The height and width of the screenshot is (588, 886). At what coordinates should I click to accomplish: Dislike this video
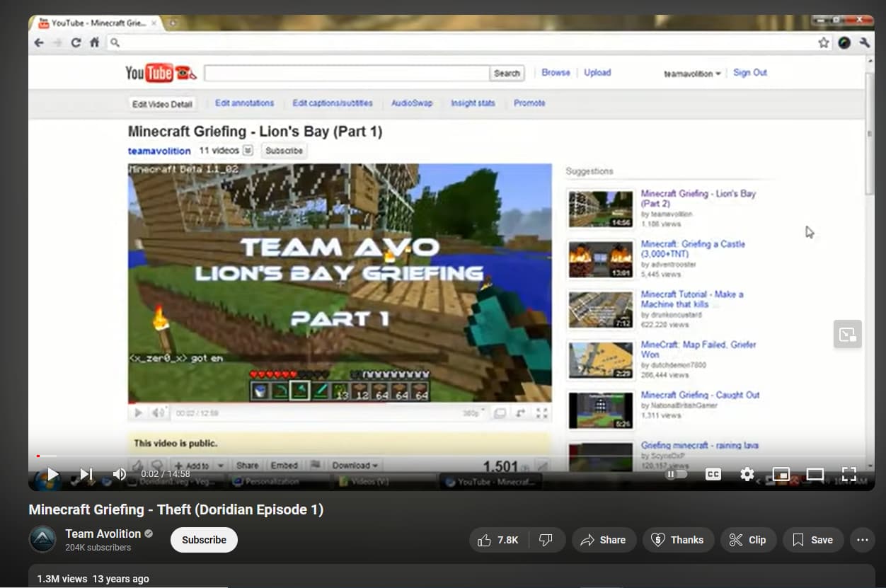point(546,540)
